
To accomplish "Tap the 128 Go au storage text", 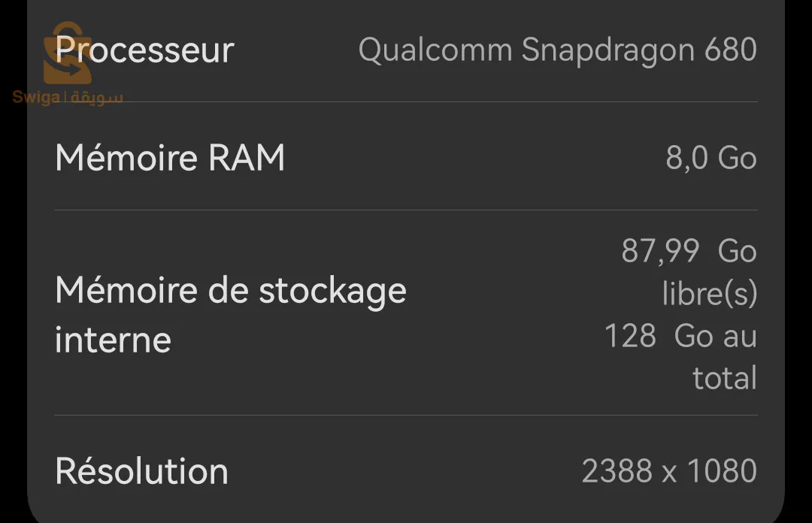I will click(x=680, y=336).
